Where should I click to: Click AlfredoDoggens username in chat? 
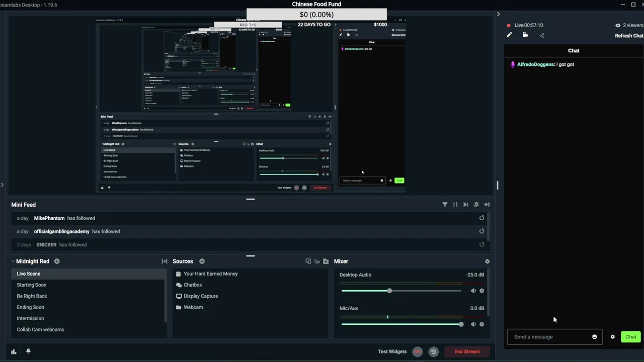[536, 64]
